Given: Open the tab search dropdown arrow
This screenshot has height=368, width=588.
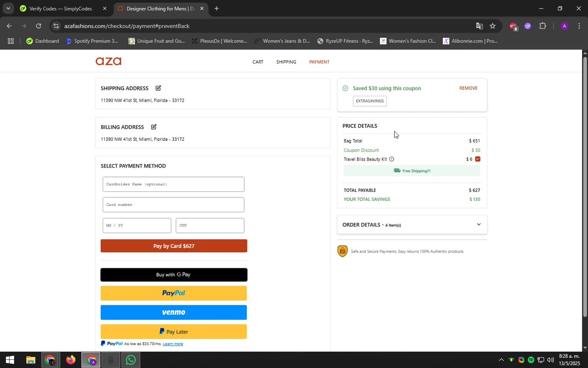Looking at the screenshot, I should 8,8.
